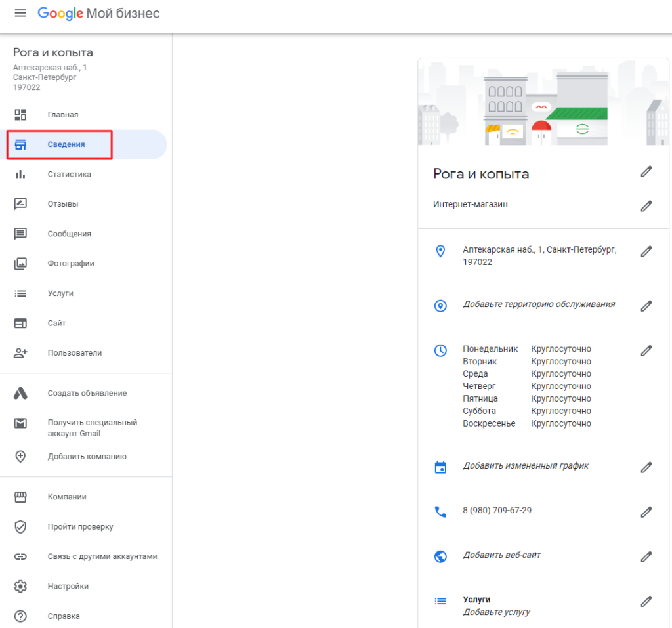The width and height of the screenshot is (672, 628).
Task: Edit the Интернет-магазин category with pencil
Action: pos(646,206)
